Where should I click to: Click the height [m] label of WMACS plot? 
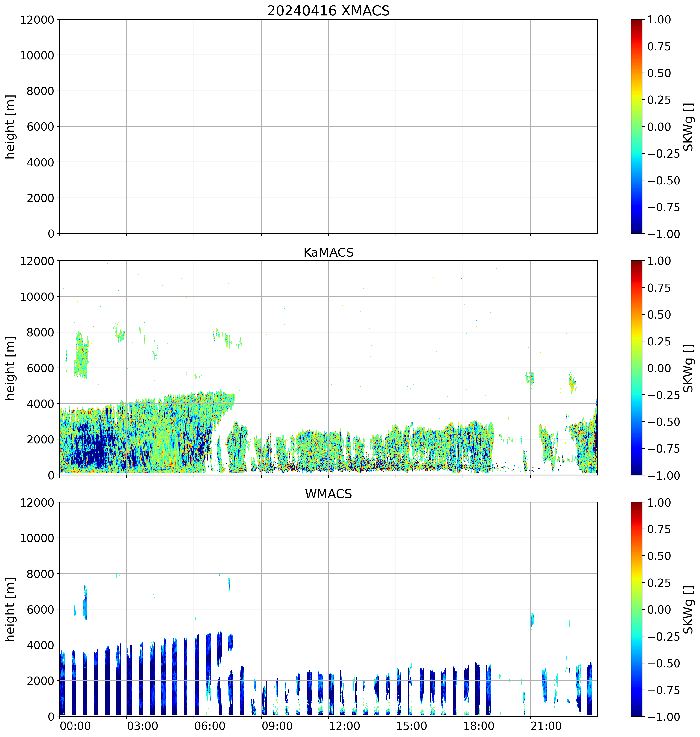click(x=10, y=609)
